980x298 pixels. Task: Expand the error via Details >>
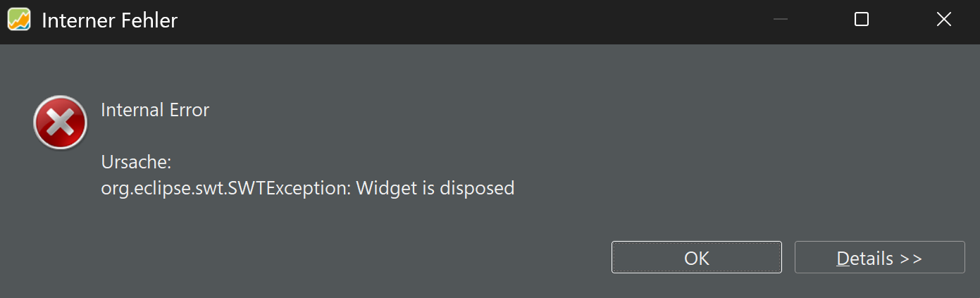(x=879, y=257)
